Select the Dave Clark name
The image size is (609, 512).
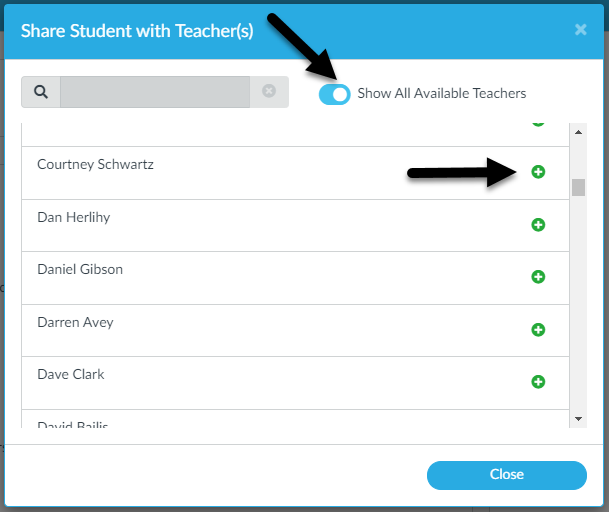click(x=71, y=374)
